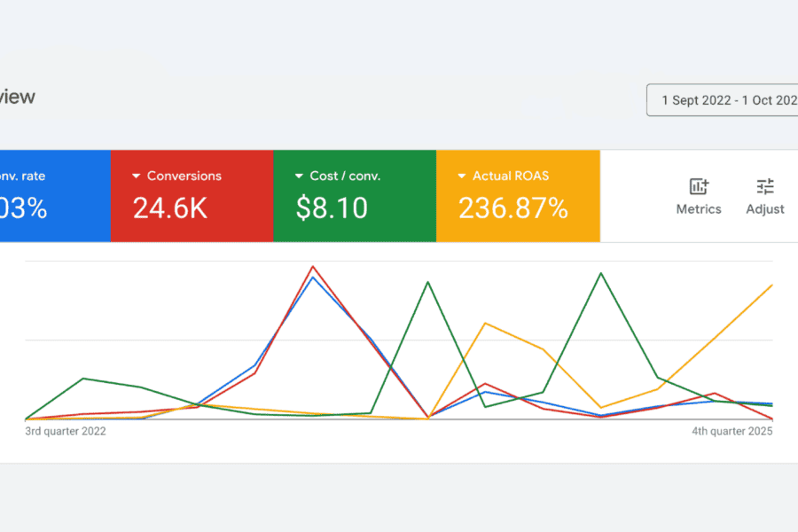Click the green line's first tall peak
798x532 pixels.
coord(428,282)
